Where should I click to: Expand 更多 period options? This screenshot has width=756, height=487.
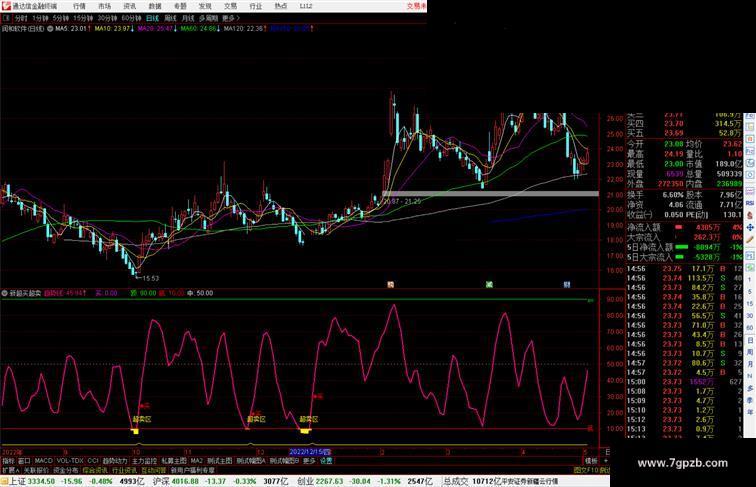click(x=230, y=18)
